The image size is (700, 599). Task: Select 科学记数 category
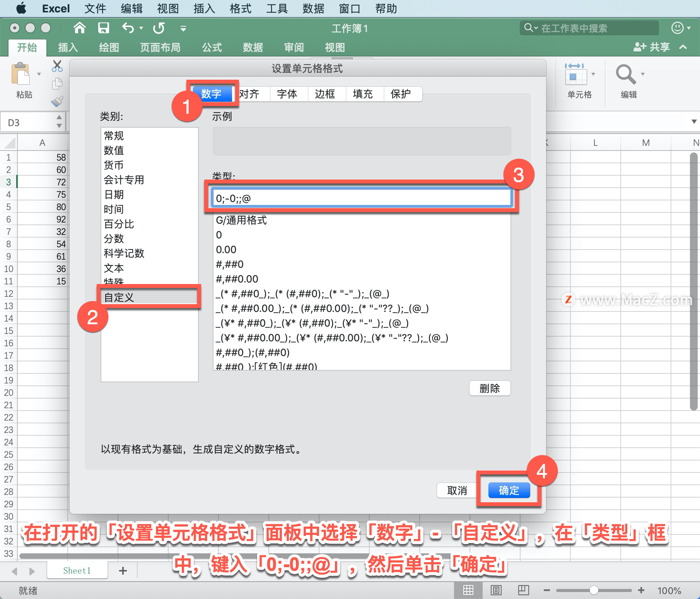tap(149, 253)
